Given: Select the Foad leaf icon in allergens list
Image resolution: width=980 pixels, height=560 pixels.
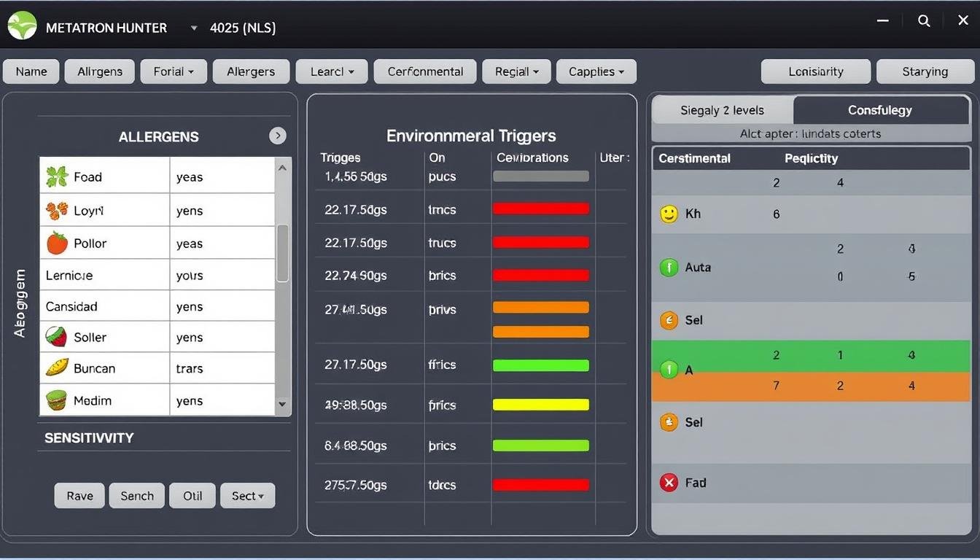Looking at the screenshot, I should (x=57, y=176).
